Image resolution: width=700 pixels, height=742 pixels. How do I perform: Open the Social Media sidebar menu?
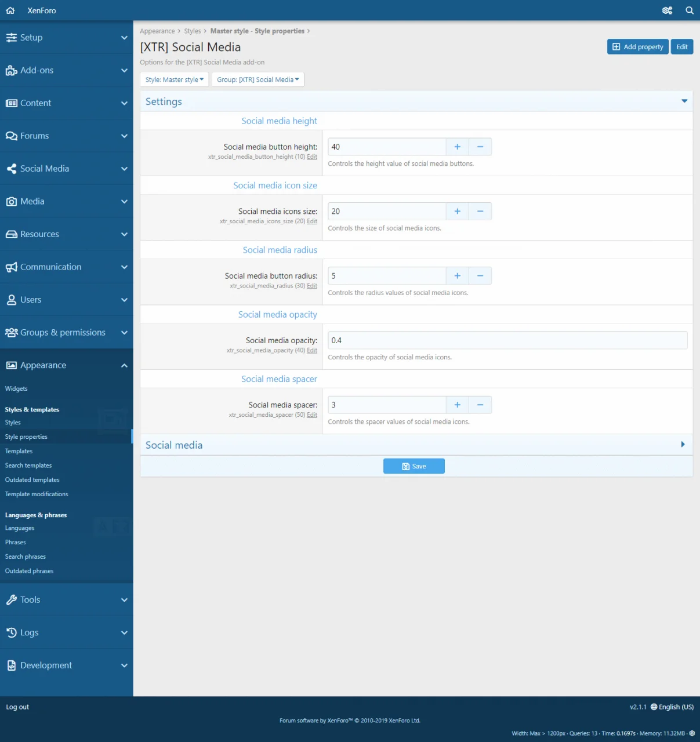(67, 169)
